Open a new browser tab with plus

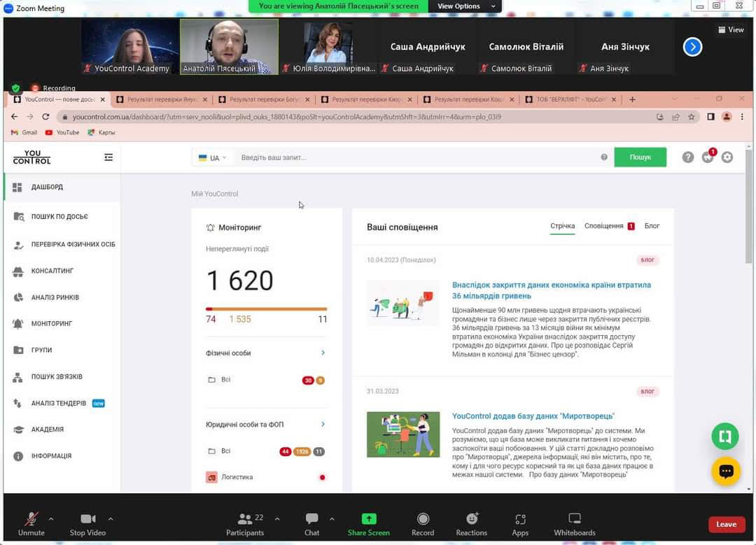pos(632,99)
